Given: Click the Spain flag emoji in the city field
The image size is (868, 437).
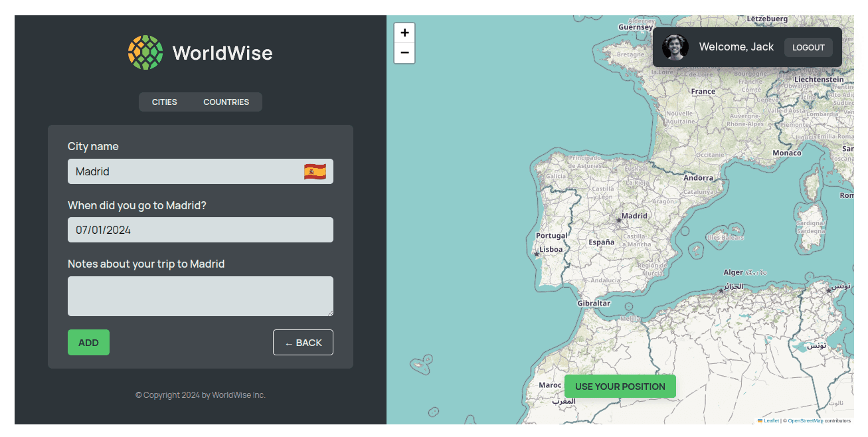Looking at the screenshot, I should pyautogui.click(x=315, y=171).
